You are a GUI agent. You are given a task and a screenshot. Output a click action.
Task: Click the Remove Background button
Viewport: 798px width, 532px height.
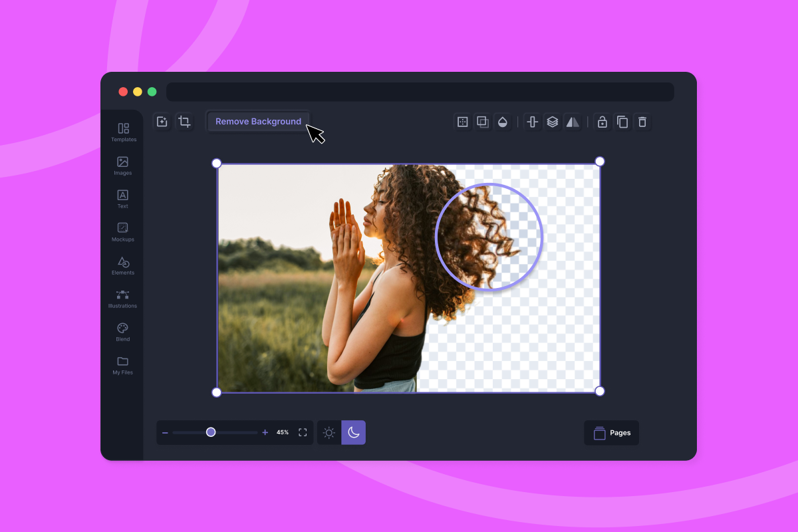click(258, 122)
